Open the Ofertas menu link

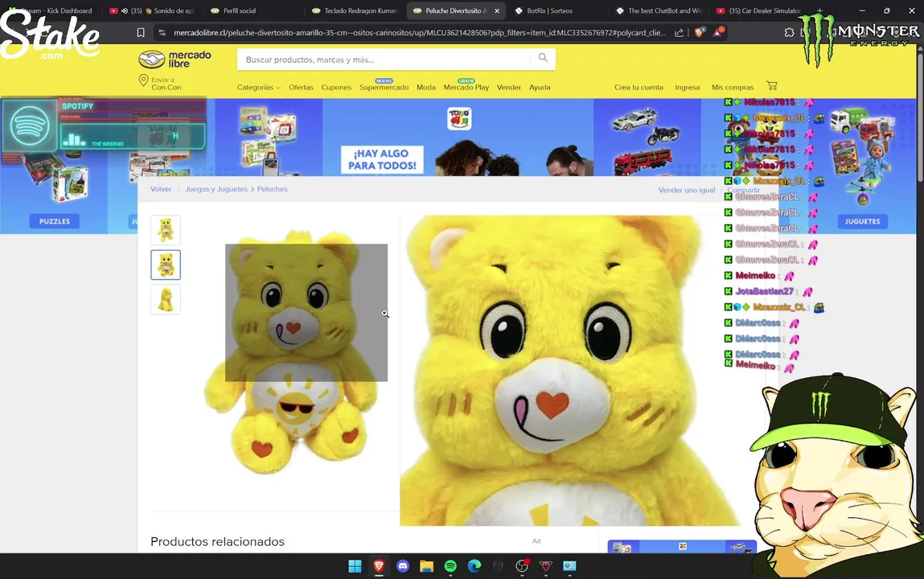click(301, 87)
